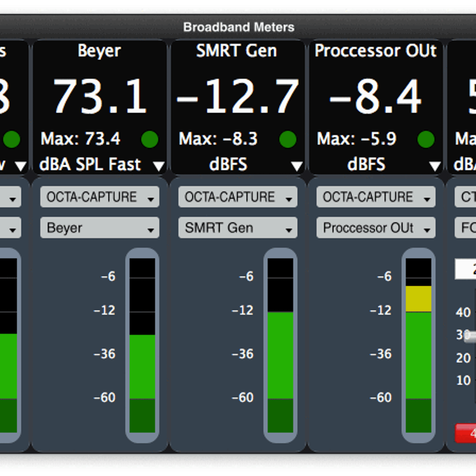Click the SMRT Gen -12.7 level readout
The height and width of the screenshot is (476, 476).
tap(237, 97)
